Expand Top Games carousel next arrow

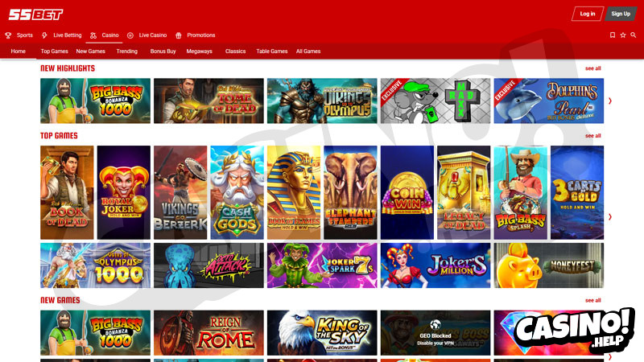tap(610, 216)
